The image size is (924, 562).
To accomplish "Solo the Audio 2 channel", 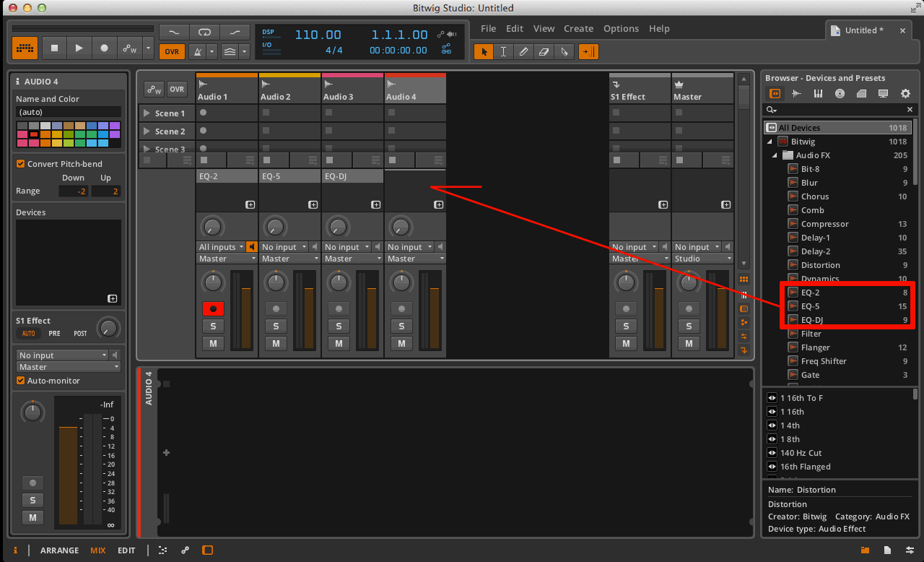I will point(276,326).
